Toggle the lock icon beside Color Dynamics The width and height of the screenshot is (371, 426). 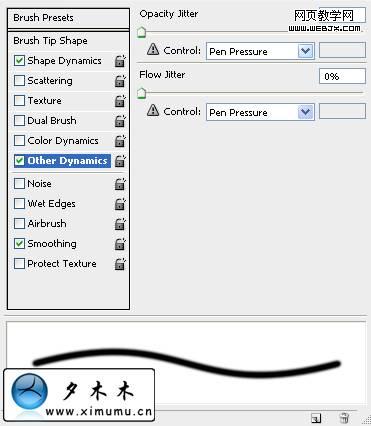pos(120,141)
